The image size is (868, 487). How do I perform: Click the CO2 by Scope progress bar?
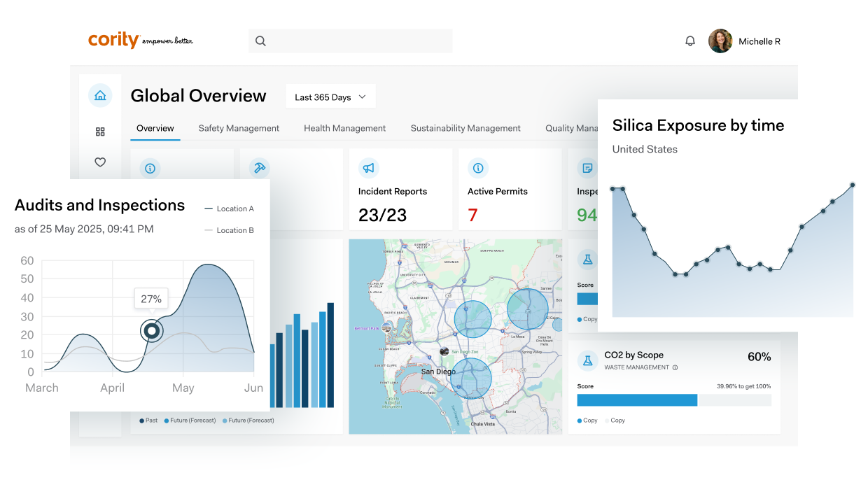click(x=673, y=400)
